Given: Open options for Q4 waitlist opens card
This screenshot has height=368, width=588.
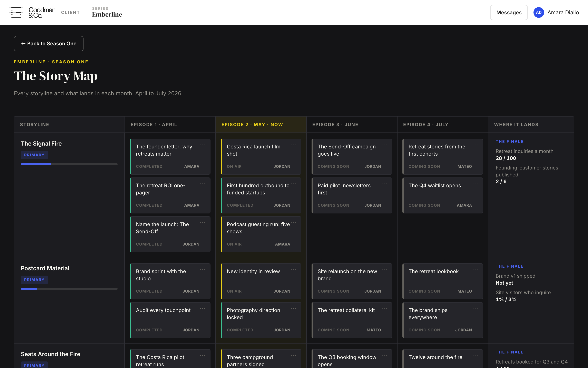Looking at the screenshot, I should tap(475, 184).
